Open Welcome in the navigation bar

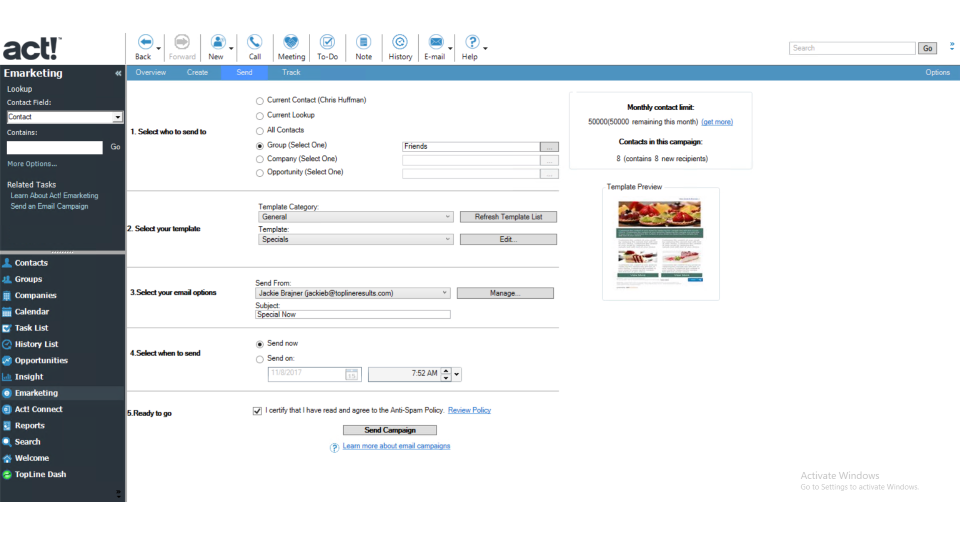[x=32, y=458]
